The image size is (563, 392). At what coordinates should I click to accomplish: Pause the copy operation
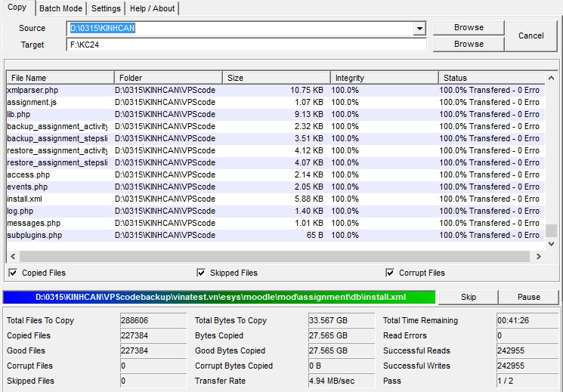click(529, 297)
